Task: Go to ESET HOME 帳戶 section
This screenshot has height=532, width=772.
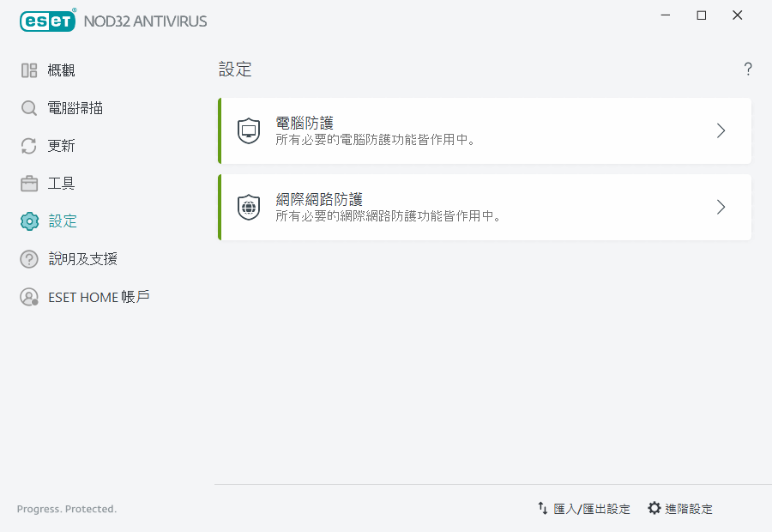Action: click(99, 297)
